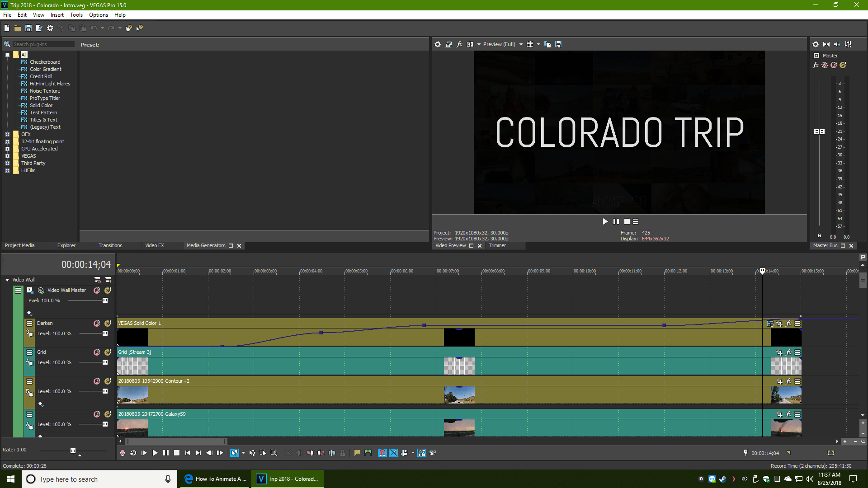This screenshot has height=488, width=868.
Task: Open the Tools menu
Action: [x=76, y=15]
